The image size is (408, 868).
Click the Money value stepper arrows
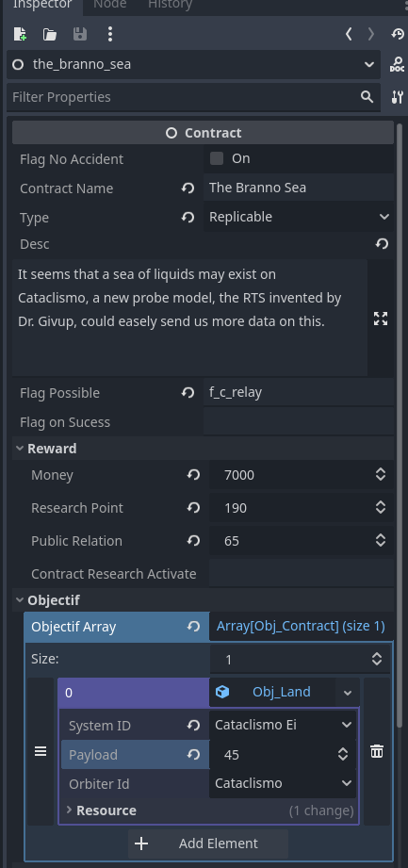coord(381,474)
